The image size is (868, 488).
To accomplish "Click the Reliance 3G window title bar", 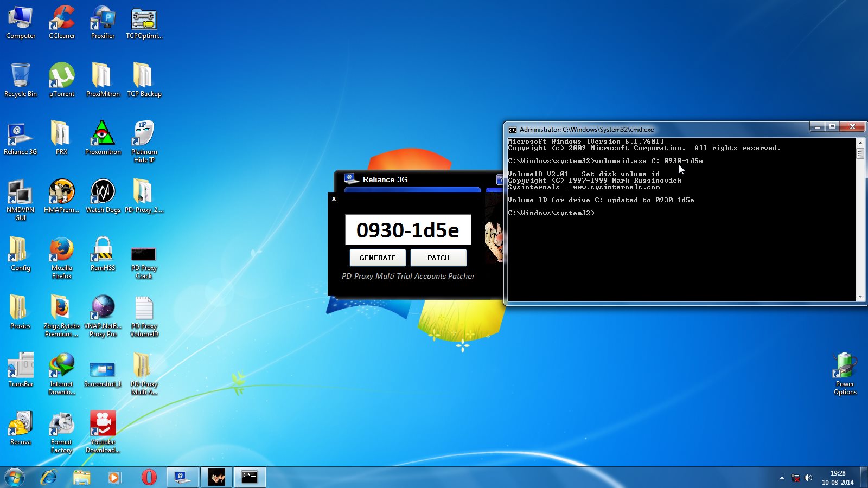I will click(x=418, y=179).
